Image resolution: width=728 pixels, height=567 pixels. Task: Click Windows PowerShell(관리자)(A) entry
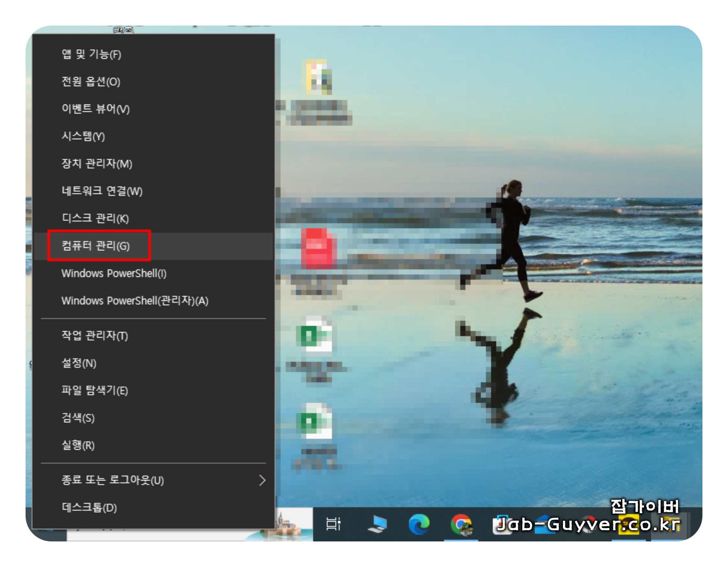135,301
